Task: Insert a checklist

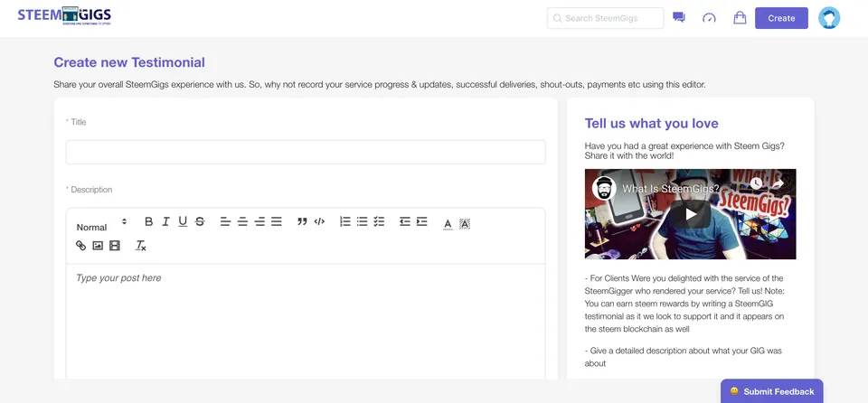Action: point(379,221)
